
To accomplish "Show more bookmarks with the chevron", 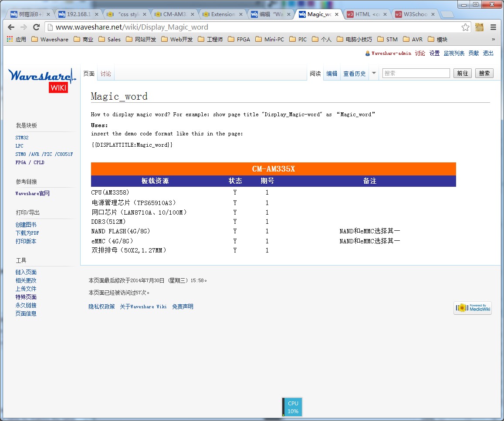I will [494, 39].
